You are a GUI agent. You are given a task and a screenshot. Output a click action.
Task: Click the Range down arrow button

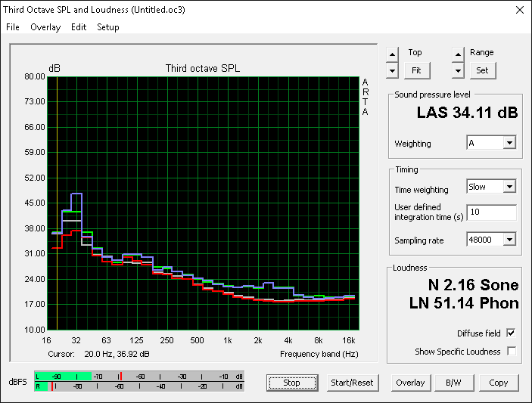tap(458, 71)
